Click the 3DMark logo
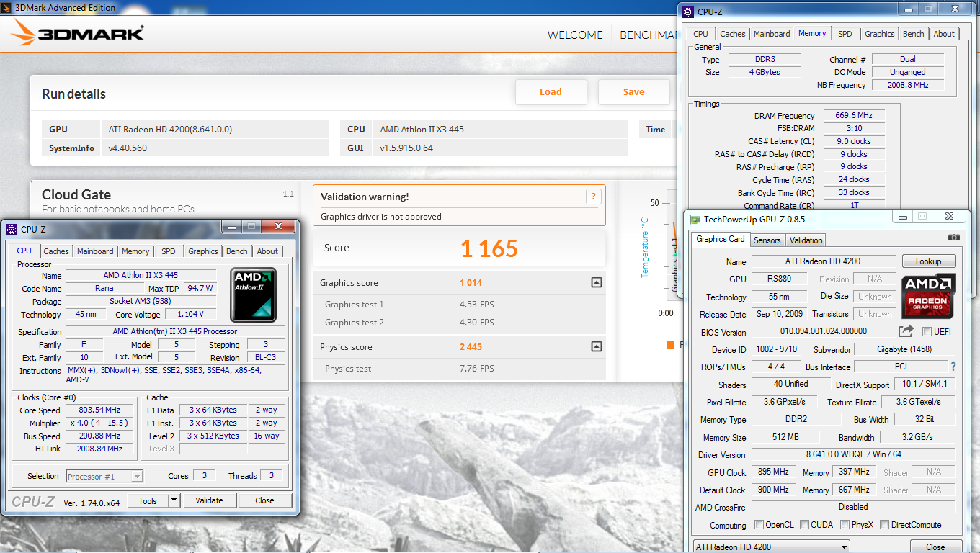This screenshot has width=980, height=553. 78,33
